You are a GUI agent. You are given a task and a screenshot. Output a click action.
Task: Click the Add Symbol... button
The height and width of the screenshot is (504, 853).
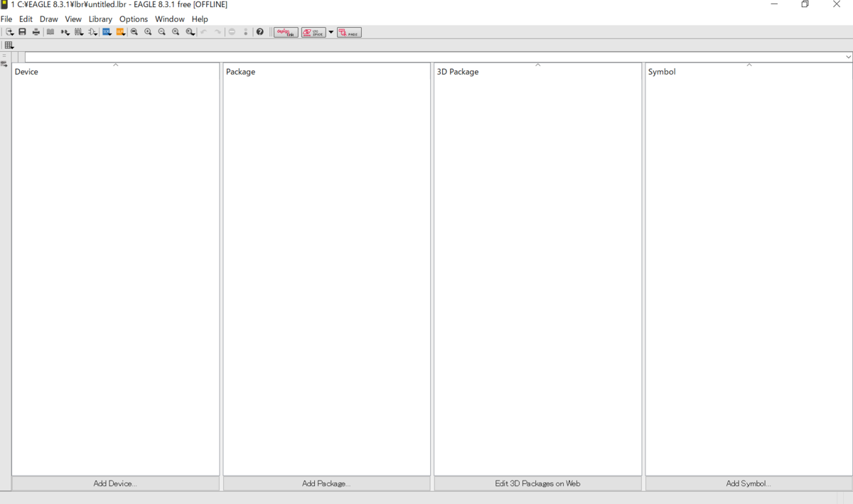(x=749, y=483)
